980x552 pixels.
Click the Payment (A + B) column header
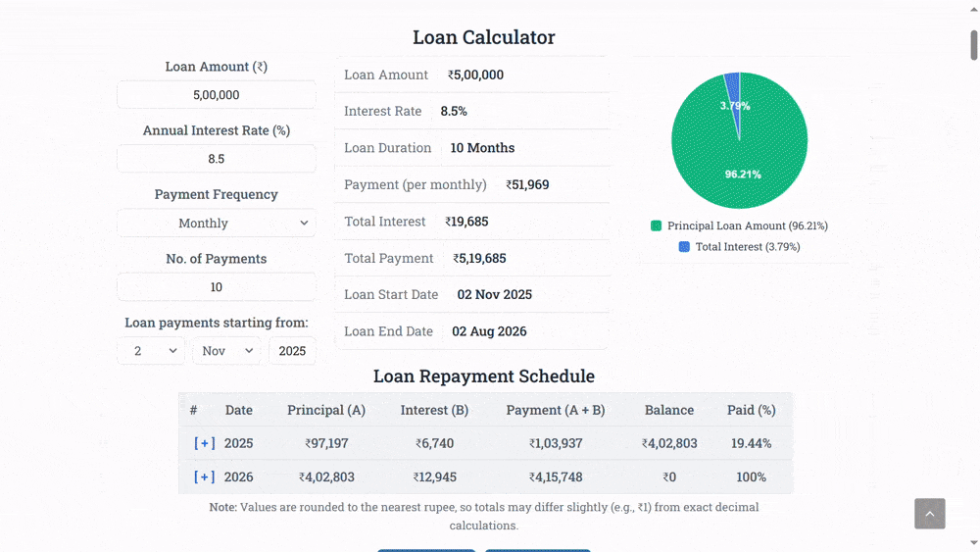coord(556,410)
